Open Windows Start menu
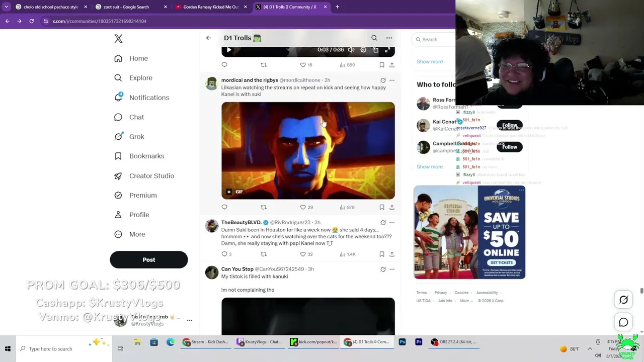Image resolution: width=644 pixels, height=362 pixels. [x=8, y=348]
